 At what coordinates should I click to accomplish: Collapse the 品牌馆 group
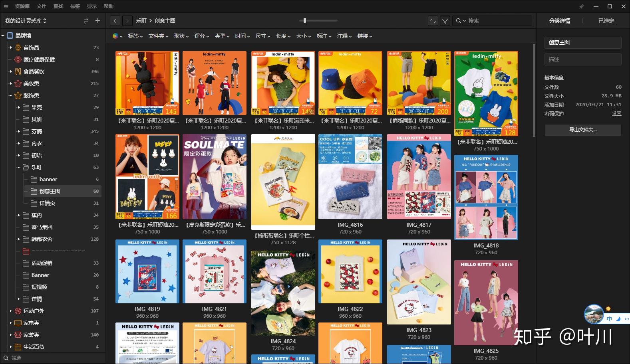click(x=3, y=36)
